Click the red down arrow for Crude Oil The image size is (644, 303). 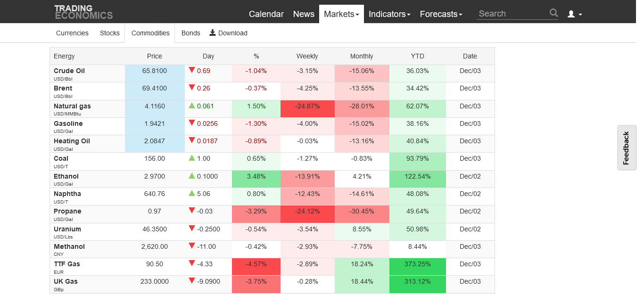pos(192,70)
